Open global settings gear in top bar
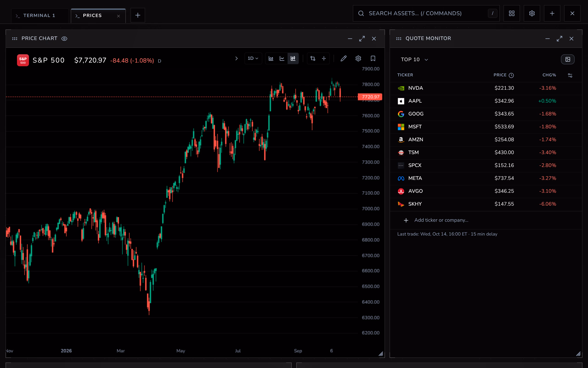 click(532, 13)
